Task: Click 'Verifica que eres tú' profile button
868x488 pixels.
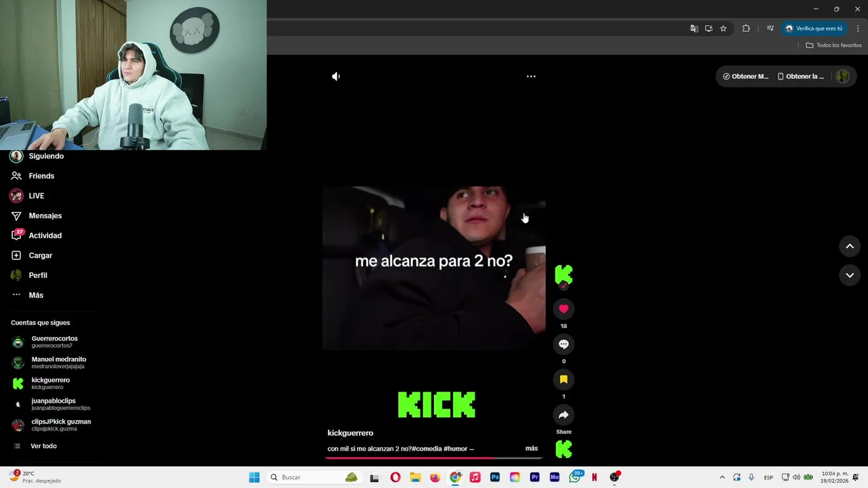Action: (x=814, y=28)
